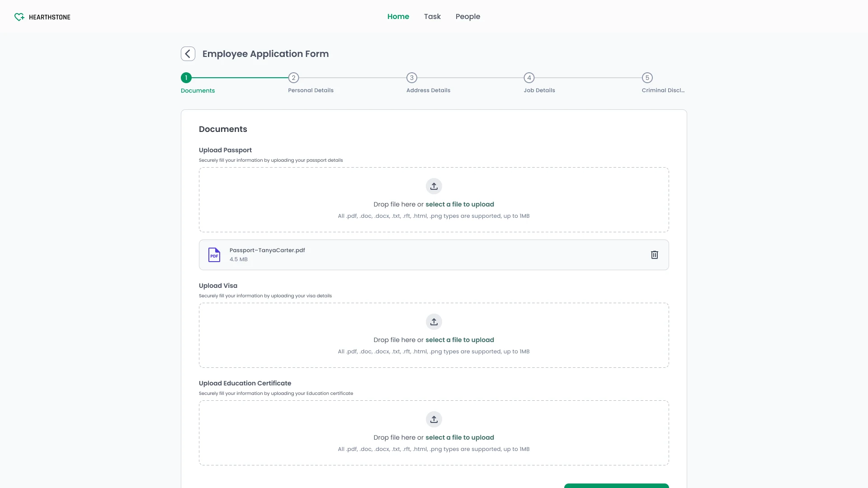Image resolution: width=868 pixels, height=488 pixels.
Task: Jump to step 4 Job Details
Action: (x=529, y=78)
